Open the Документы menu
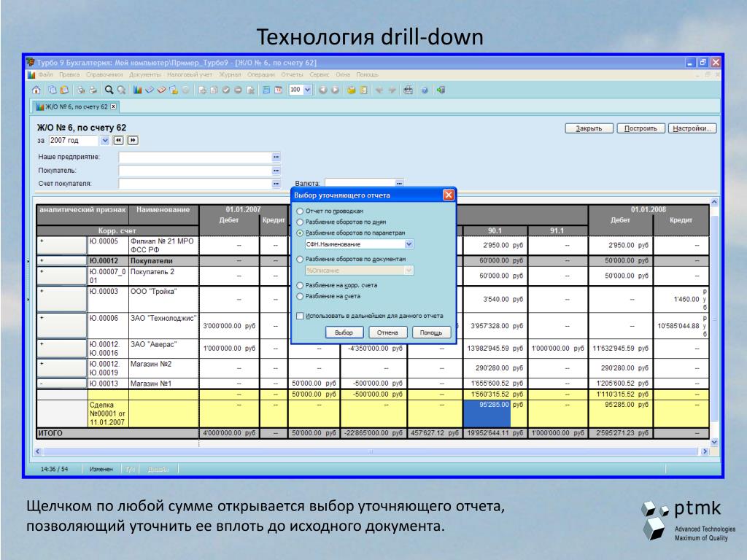The height and width of the screenshot is (560, 747). [145, 75]
